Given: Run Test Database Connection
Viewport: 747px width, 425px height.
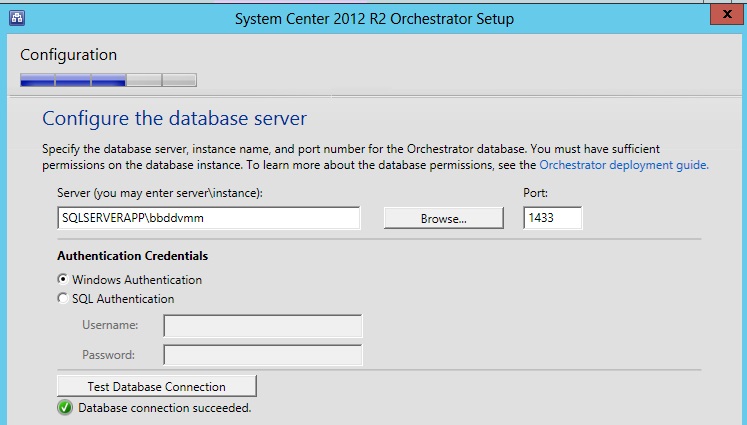Looking at the screenshot, I should (x=157, y=386).
